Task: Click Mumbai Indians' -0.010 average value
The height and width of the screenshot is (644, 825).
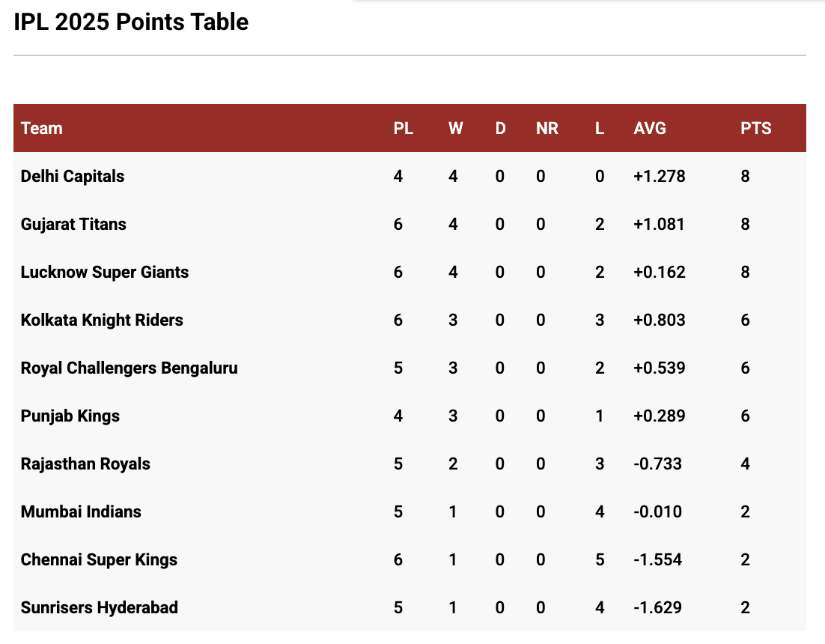Action: pos(657,512)
